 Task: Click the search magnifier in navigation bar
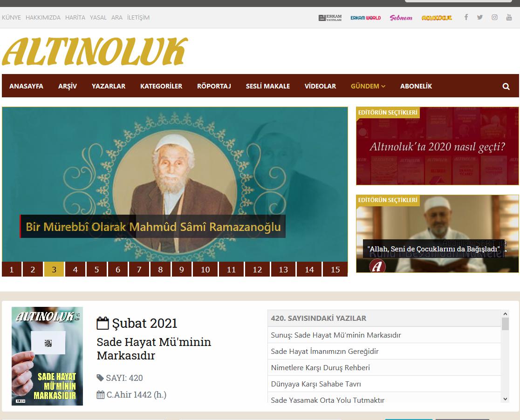pyautogui.click(x=506, y=87)
